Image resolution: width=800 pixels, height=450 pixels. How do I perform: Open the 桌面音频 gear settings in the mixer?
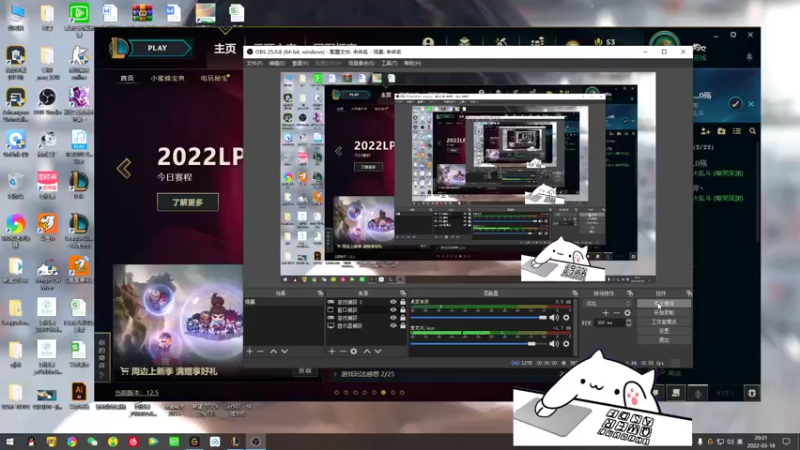pyautogui.click(x=566, y=317)
